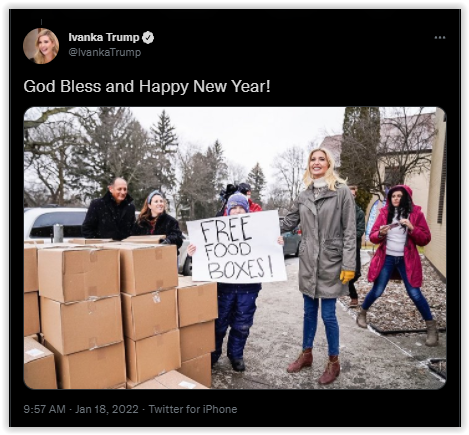469x435 pixels.
Task: Click the "God Bless and Happy New Year!" text
Action: [x=147, y=86]
